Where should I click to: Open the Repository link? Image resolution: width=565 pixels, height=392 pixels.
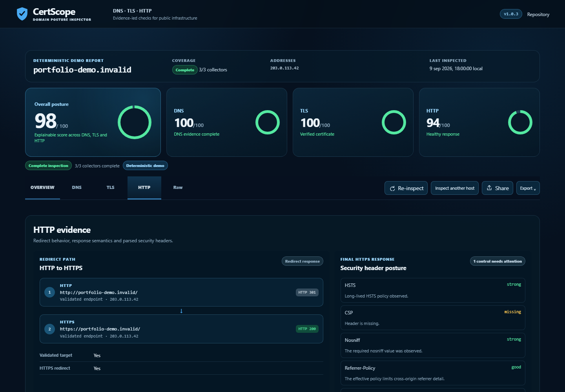click(x=538, y=15)
